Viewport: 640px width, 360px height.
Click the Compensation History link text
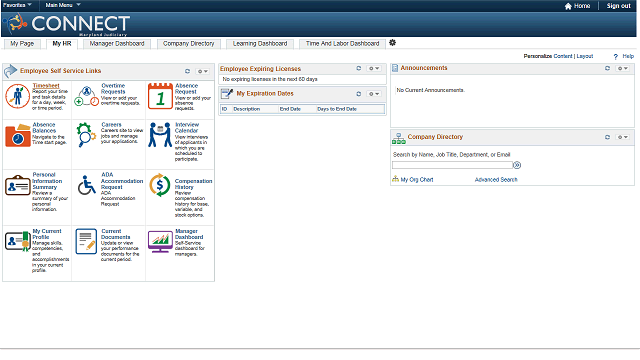coord(193,184)
